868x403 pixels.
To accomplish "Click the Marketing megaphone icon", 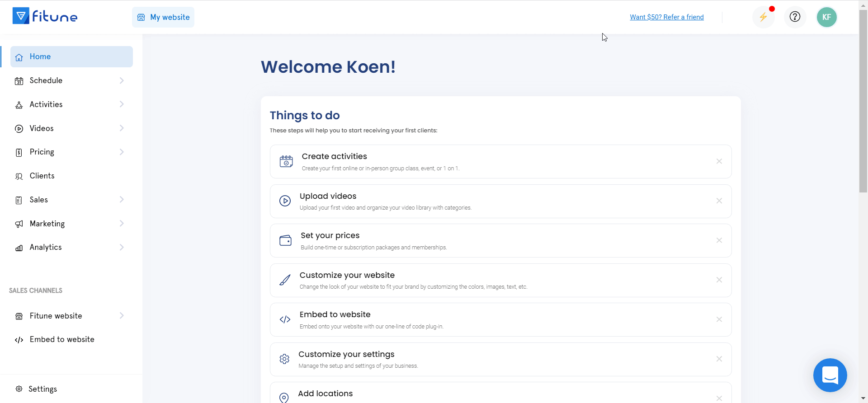I will [x=19, y=224].
